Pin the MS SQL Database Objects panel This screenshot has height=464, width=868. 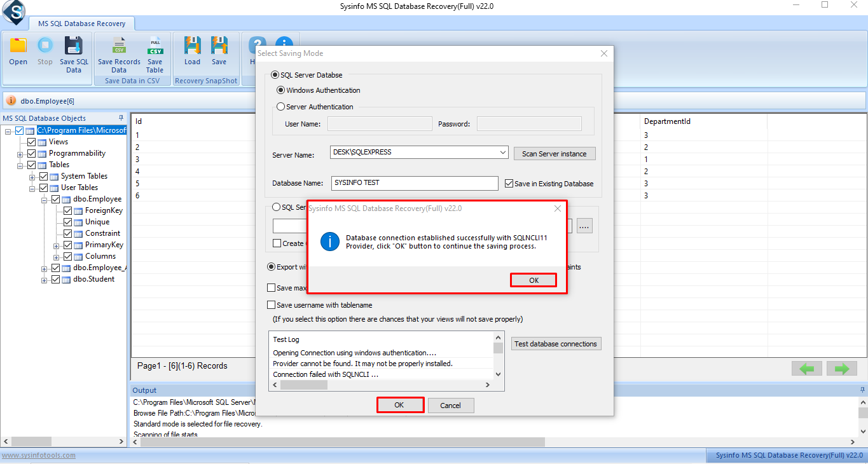pos(121,118)
